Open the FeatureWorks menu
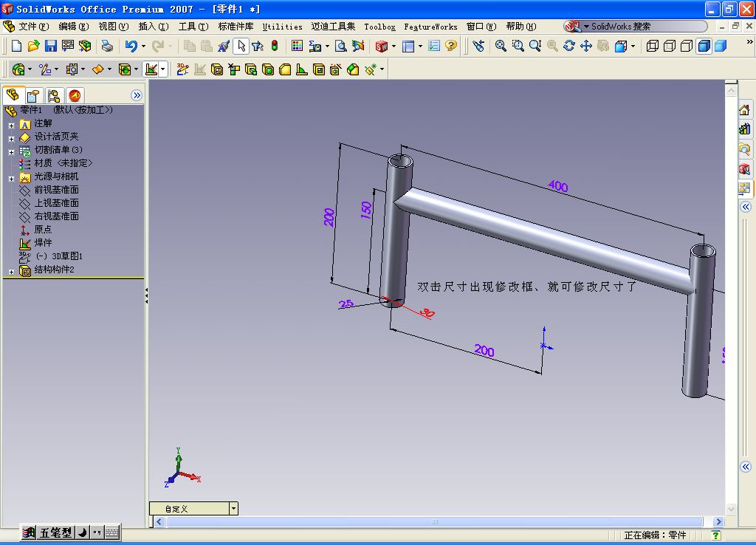Screen dimensions: 756x545 pyautogui.click(x=430, y=27)
